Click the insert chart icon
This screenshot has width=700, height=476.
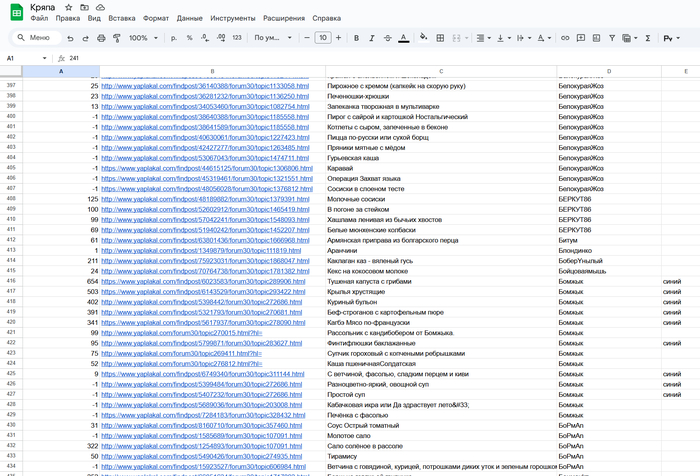pos(598,38)
